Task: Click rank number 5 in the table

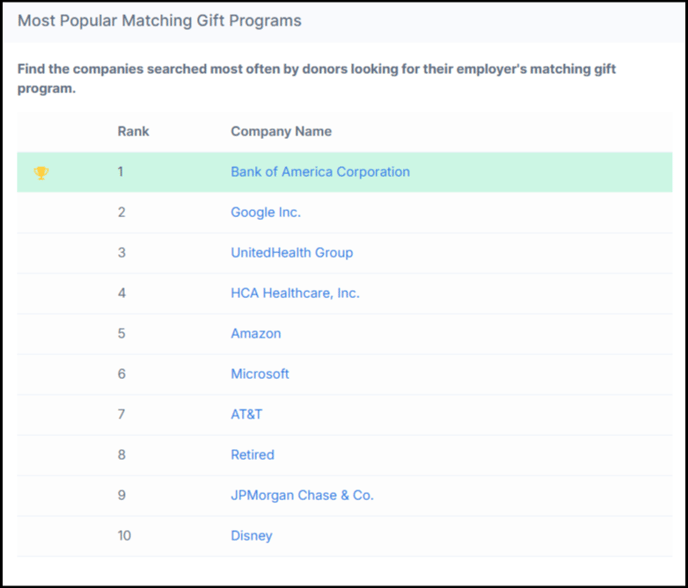Action: pyautogui.click(x=121, y=333)
